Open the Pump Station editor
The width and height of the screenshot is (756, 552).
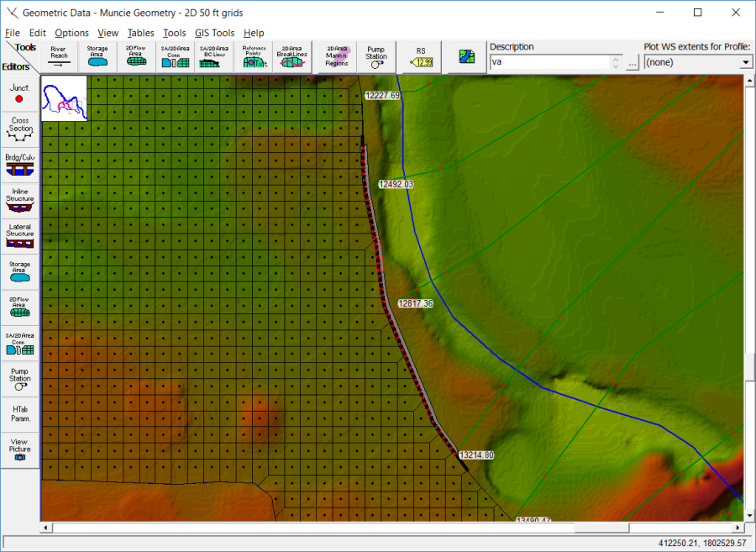18,376
